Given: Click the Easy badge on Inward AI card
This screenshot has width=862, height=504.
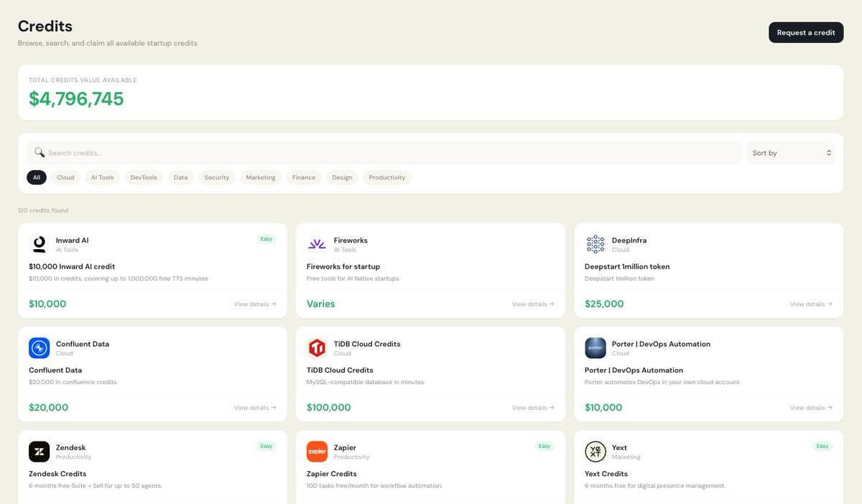Looking at the screenshot, I should (267, 239).
